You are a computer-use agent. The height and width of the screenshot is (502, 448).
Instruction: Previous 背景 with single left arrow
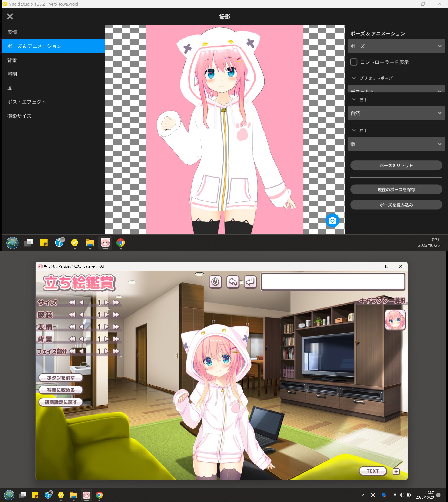point(81,339)
